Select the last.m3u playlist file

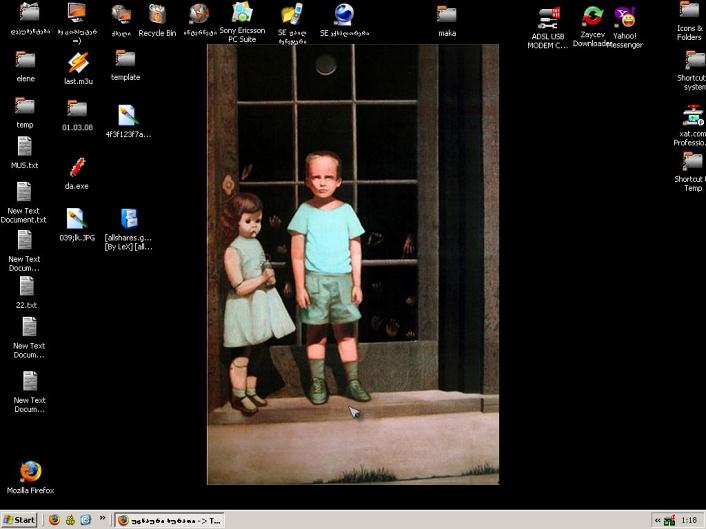click(77, 62)
